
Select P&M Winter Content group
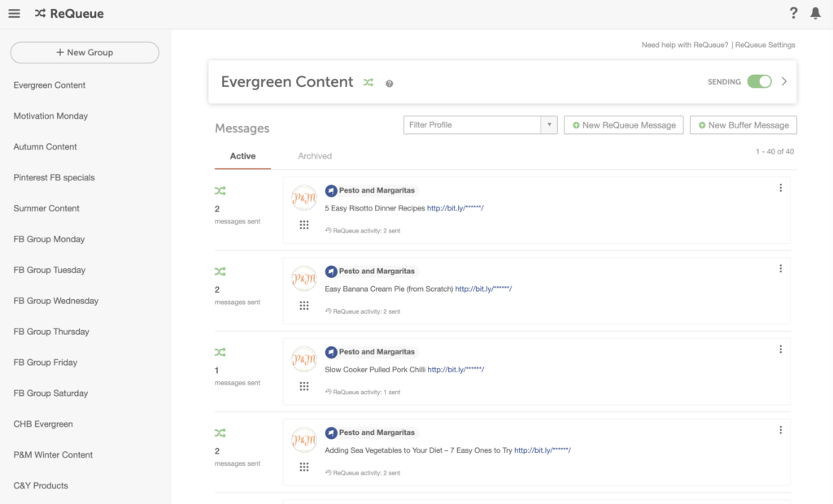[x=53, y=454]
